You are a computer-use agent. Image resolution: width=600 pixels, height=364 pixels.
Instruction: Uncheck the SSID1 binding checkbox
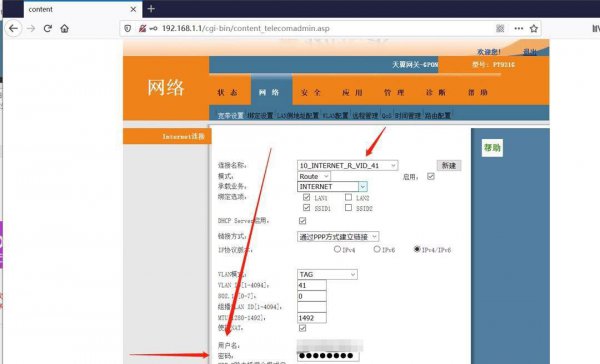(x=306, y=207)
